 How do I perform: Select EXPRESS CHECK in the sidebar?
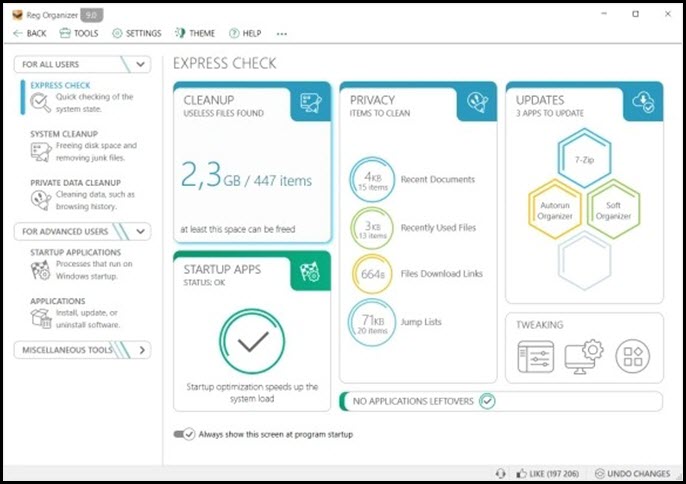tap(60, 85)
